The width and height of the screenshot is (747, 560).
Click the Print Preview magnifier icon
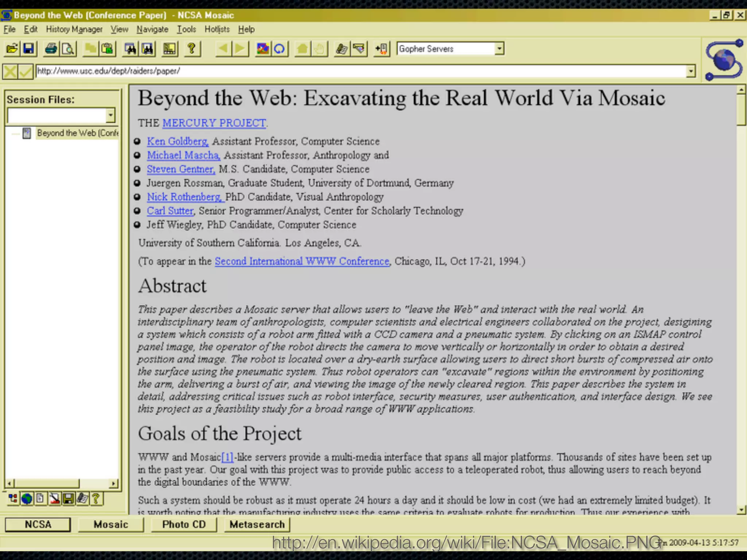pyautogui.click(x=68, y=49)
